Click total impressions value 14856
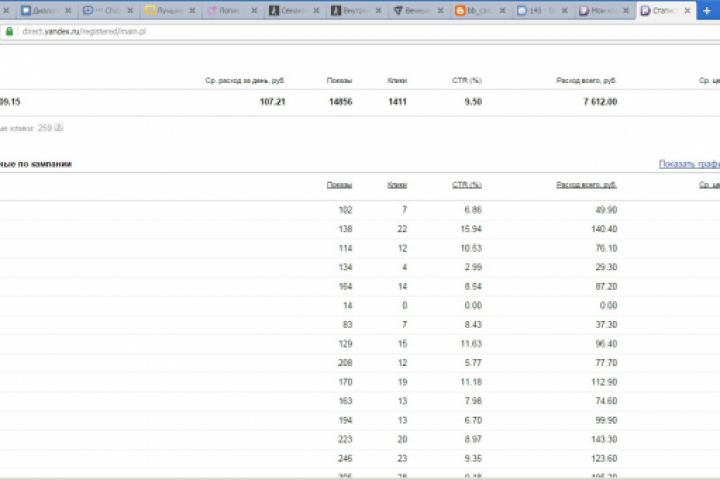 [341, 102]
